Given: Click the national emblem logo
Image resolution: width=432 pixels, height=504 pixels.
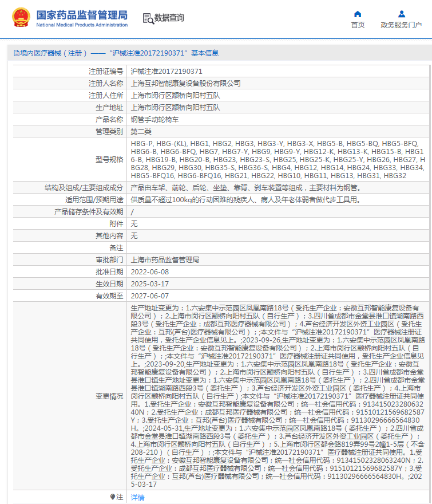Looking at the screenshot, I should (21, 18).
